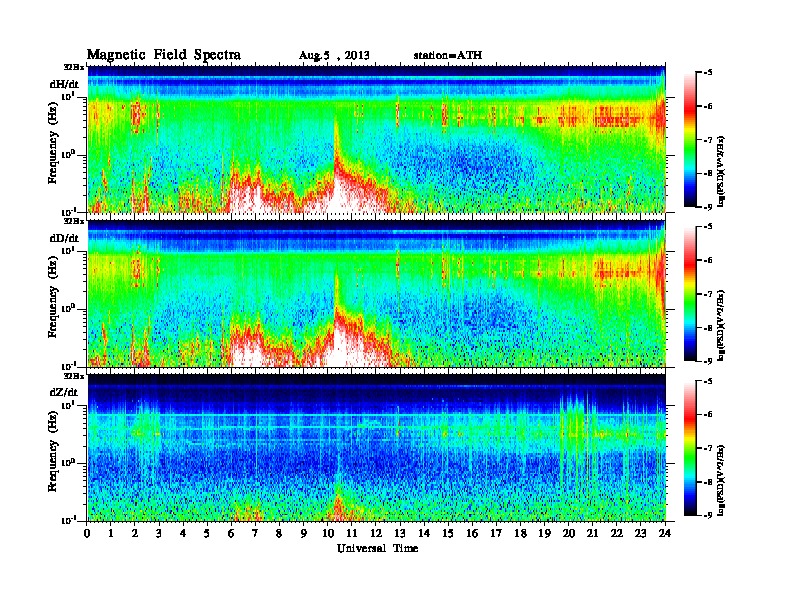Screen dimensions: 792x612
Task: Click hour '3' on Universal Time axis
Action: click(160, 533)
